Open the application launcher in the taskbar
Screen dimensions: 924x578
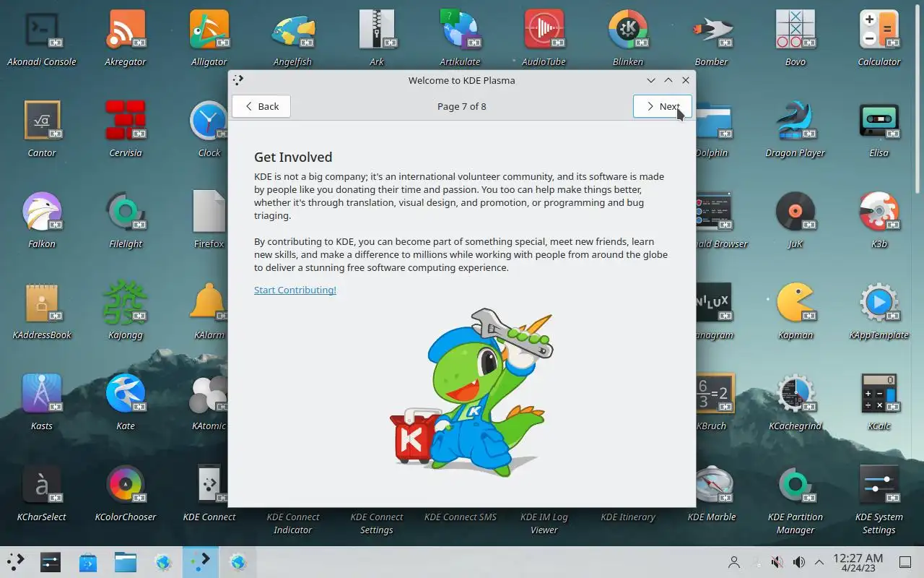click(16, 561)
